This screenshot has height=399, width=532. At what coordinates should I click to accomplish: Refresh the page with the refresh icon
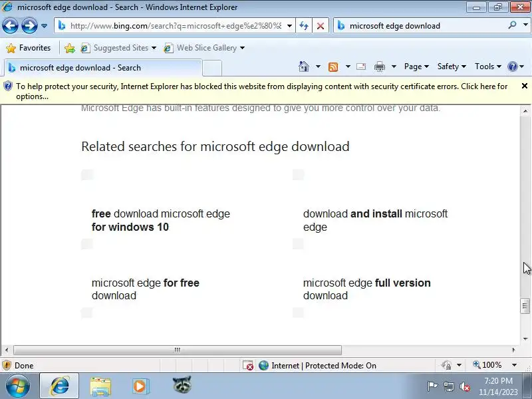304,26
